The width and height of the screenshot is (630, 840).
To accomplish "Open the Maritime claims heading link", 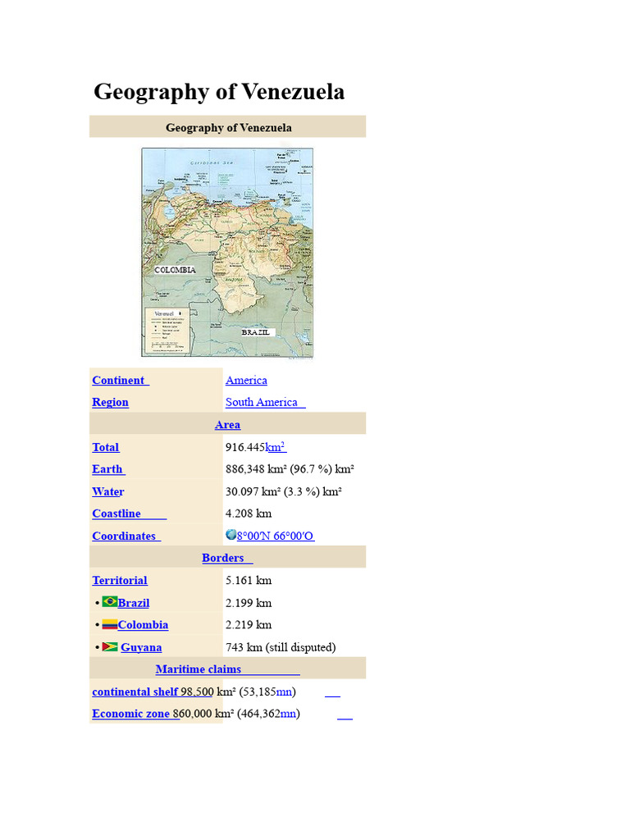I will [228, 669].
